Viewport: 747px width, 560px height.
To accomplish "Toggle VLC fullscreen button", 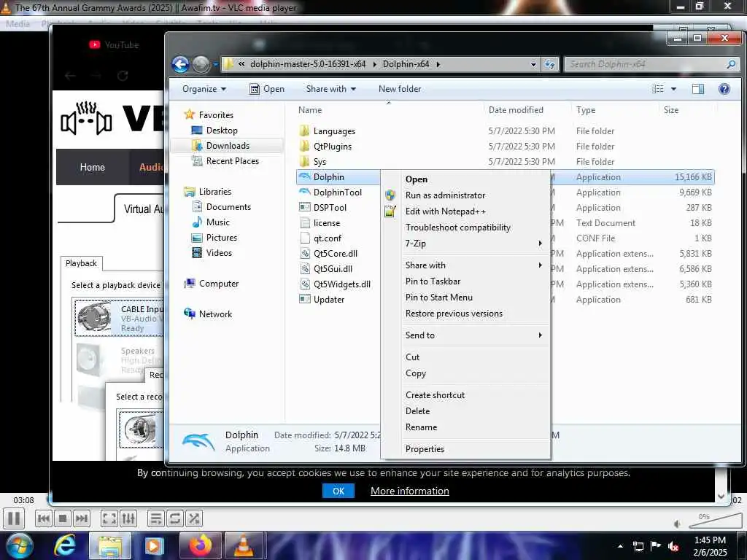I will pyautogui.click(x=109, y=518).
